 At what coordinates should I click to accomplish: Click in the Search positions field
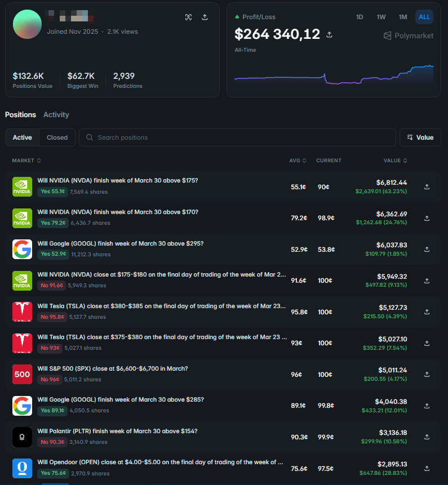[237, 137]
